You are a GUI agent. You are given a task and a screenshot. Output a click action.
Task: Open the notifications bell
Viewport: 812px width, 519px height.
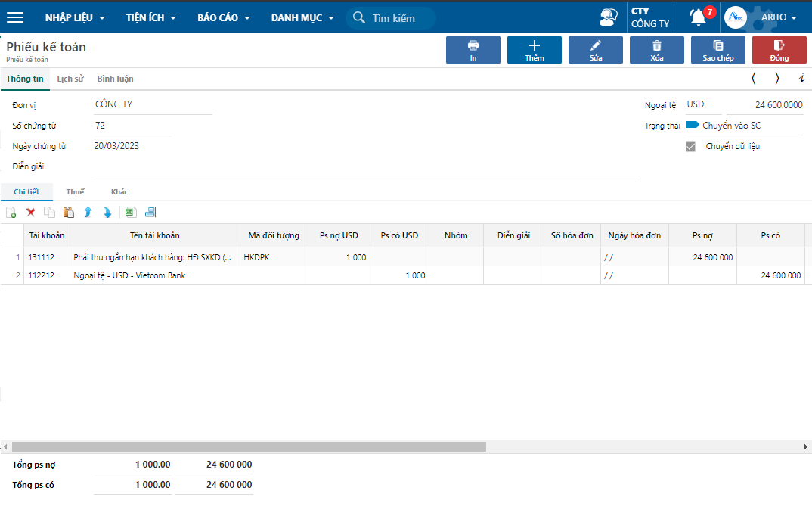click(699, 17)
